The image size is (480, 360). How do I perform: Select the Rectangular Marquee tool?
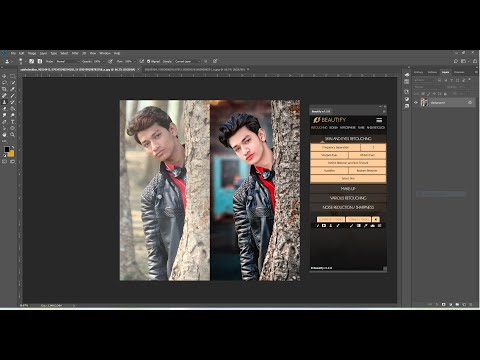tap(12, 76)
